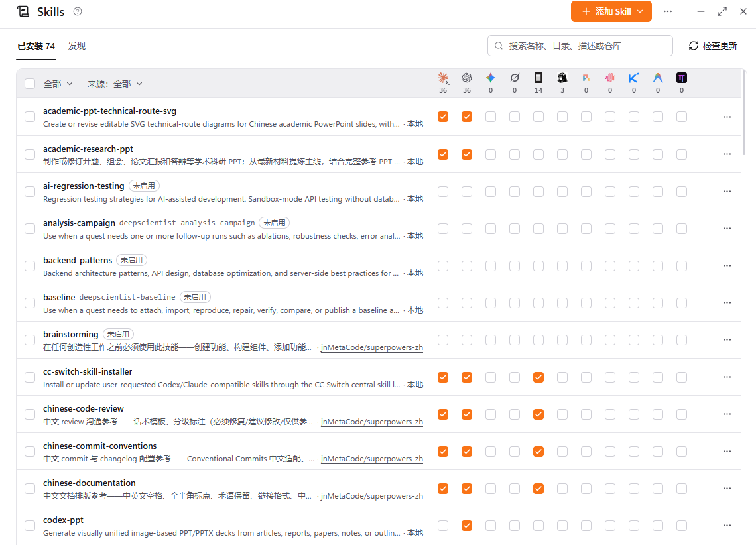Click the blue arch A agent icon
Image resolution: width=756 pixels, height=545 pixels.
click(658, 78)
